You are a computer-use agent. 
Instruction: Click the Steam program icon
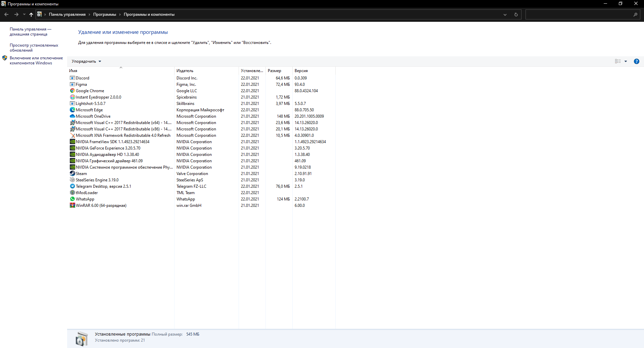coord(72,174)
